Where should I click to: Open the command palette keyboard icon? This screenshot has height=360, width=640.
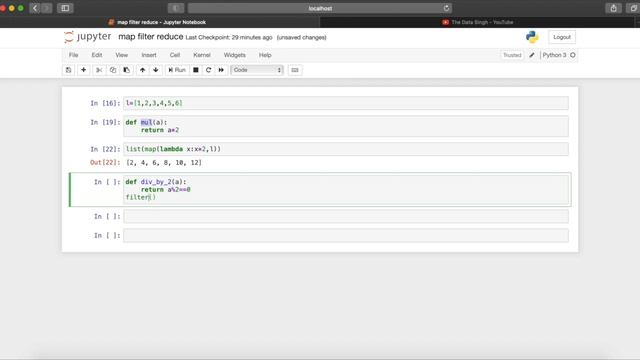295,70
